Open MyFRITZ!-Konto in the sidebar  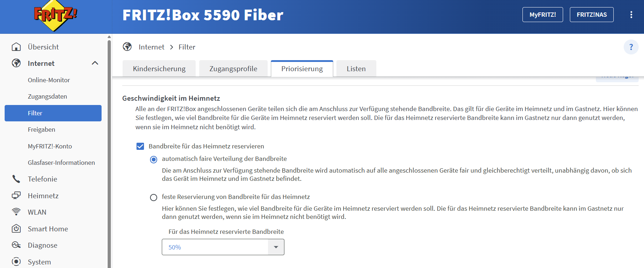coord(50,146)
